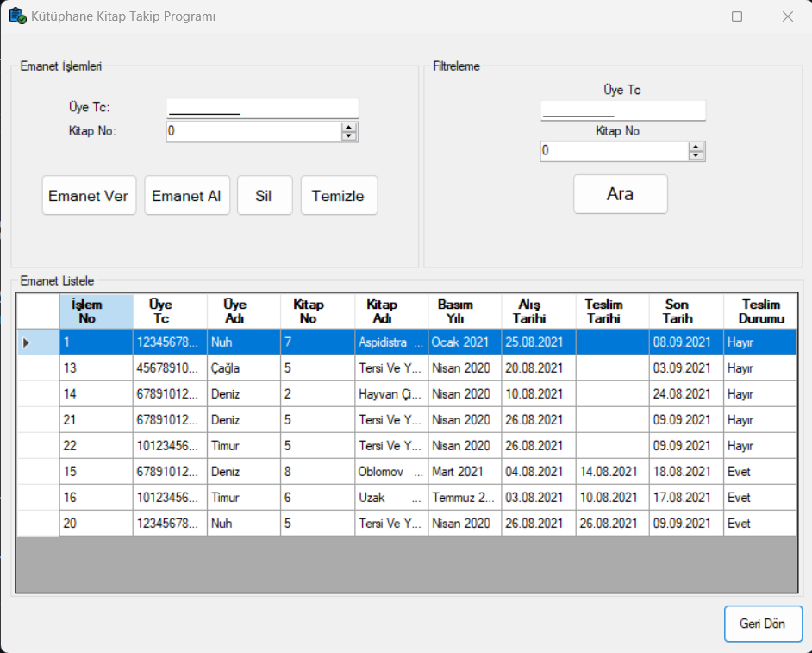812x653 pixels.
Task: Click Kitap No 8 cell
Action: pyautogui.click(x=318, y=472)
